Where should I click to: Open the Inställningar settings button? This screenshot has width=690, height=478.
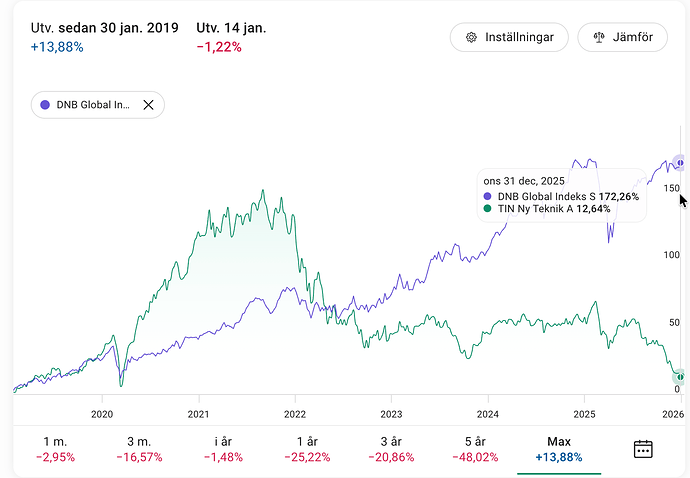509,38
